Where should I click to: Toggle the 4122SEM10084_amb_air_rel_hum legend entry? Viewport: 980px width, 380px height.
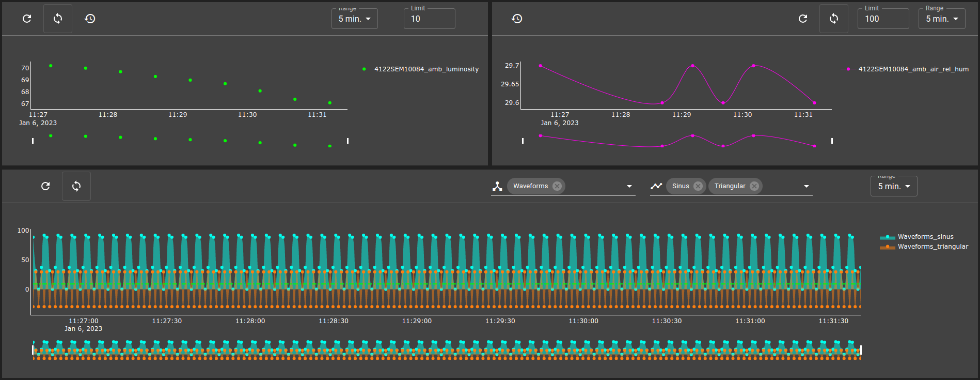pos(905,69)
